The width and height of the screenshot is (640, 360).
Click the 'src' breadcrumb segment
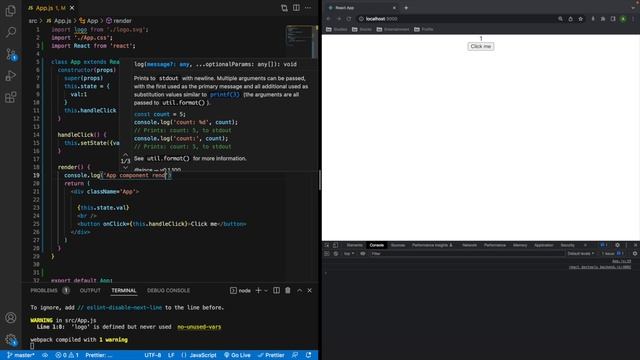tap(33, 21)
